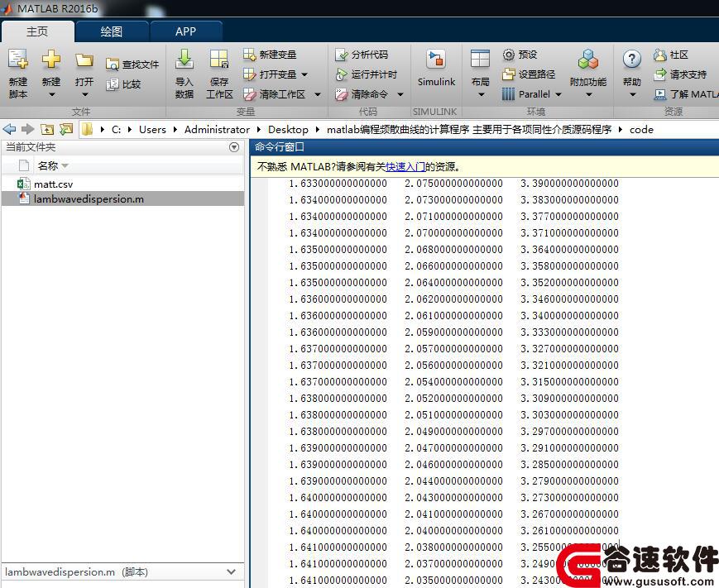
Task: Click the Parallel menu icon
Action: point(508,94)
